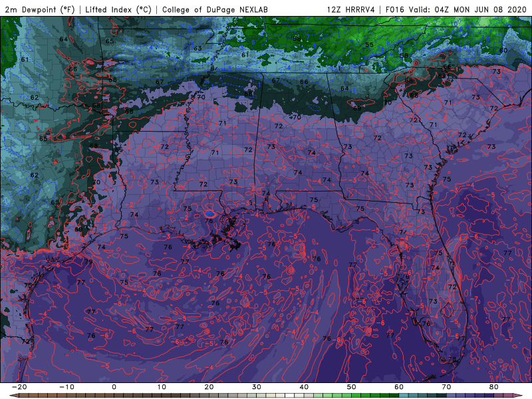Click the blue circled contour in Louisiana
The height and width of the screenshot is (399, 532).
tap(210, 213)
